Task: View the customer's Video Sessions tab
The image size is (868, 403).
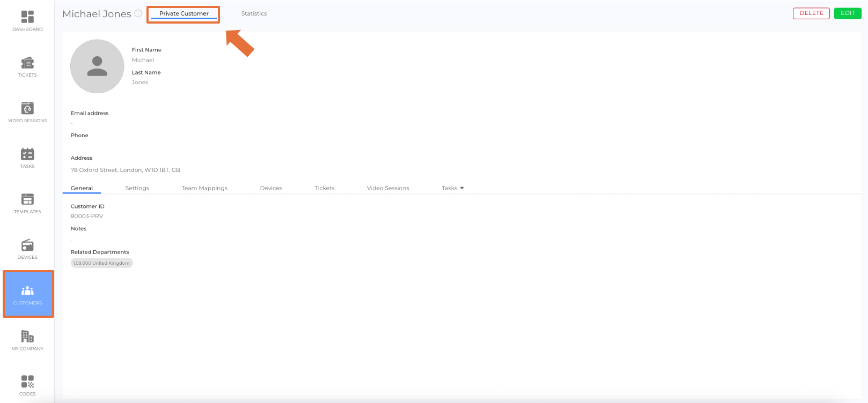Action: (388, 188)
